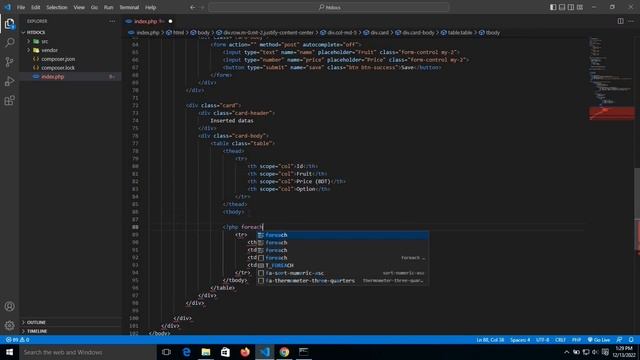Open the Terminal menu

[x=129, y=7]
